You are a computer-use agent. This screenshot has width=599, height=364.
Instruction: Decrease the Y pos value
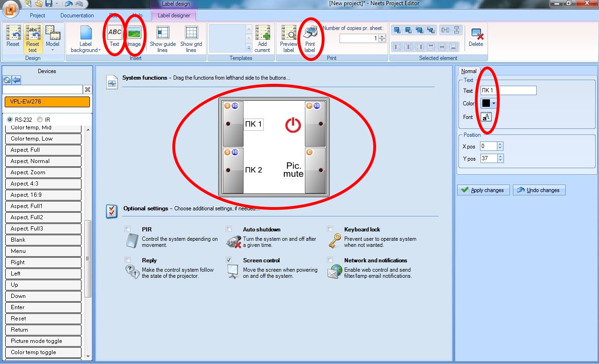pyautogui.click(x=500, y=161)
